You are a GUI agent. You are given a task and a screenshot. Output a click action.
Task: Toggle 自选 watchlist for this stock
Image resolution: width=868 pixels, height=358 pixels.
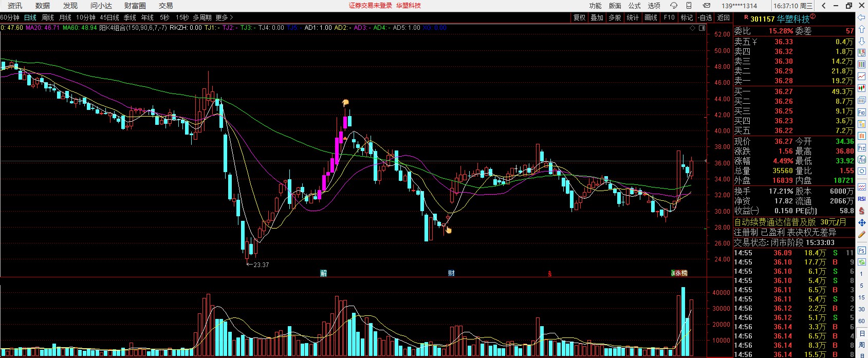pyautogui.click(x=705, y=17)
